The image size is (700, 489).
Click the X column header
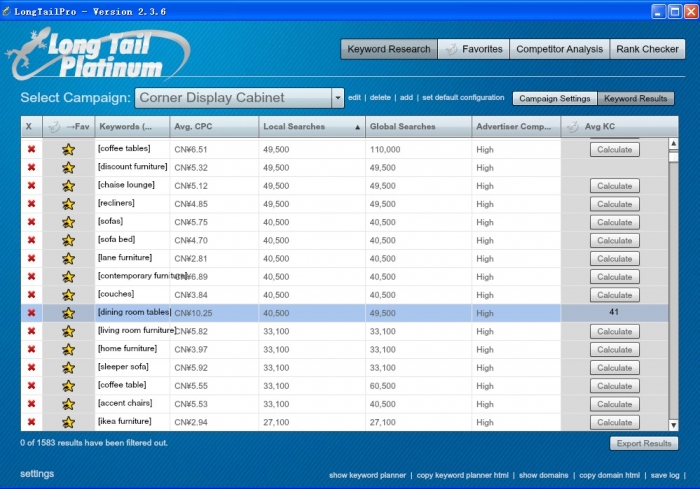(x=31, y=126)
